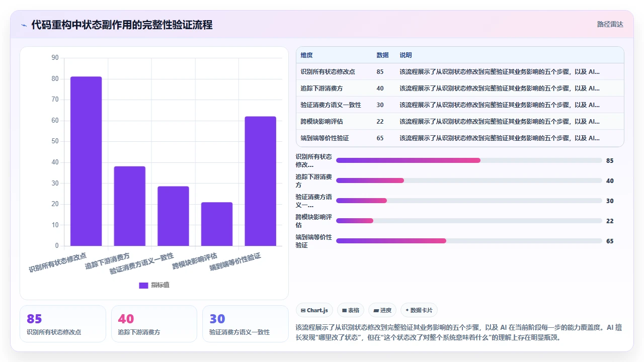Select table row 验证消费方语义一致性
644x362 pixels.
click(460, 105)
